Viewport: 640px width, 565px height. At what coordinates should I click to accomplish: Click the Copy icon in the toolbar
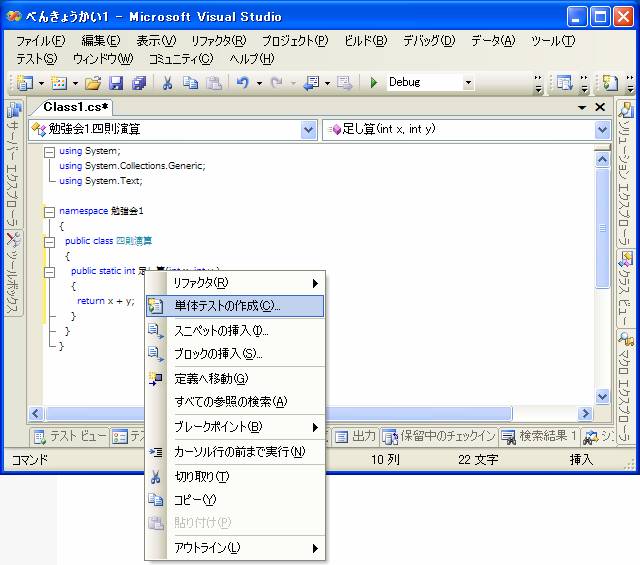tap(190, 83)
